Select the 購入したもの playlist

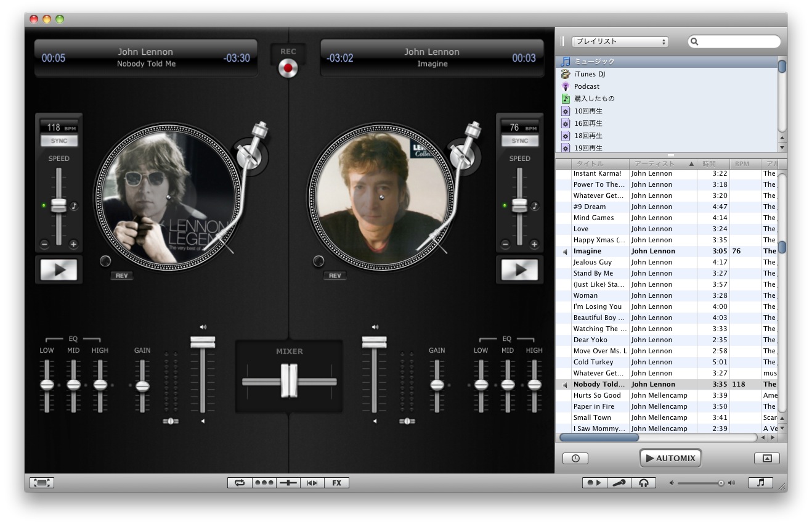[x=667, y=99]
